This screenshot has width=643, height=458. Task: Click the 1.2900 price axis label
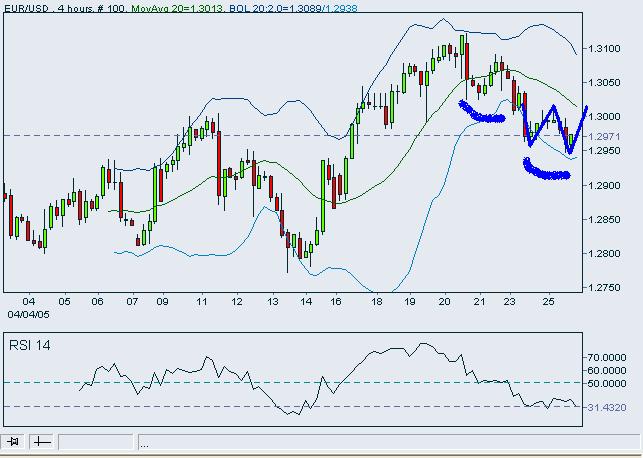click(604, 185)
